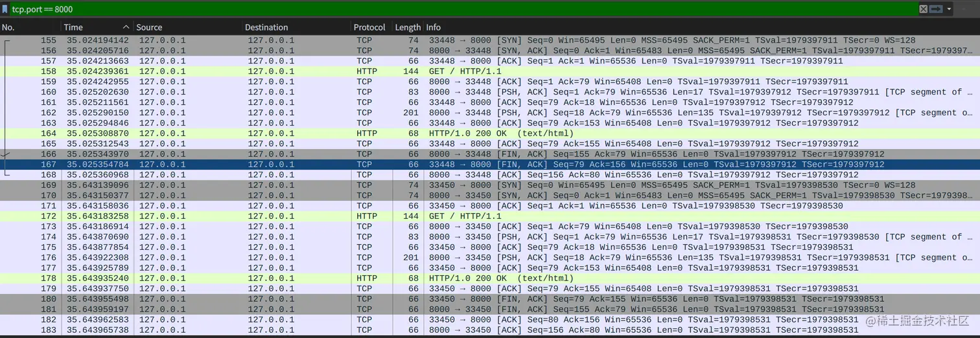980x338 pixels.
Task: Sort by the Info column header
Action: coord(701,27)
